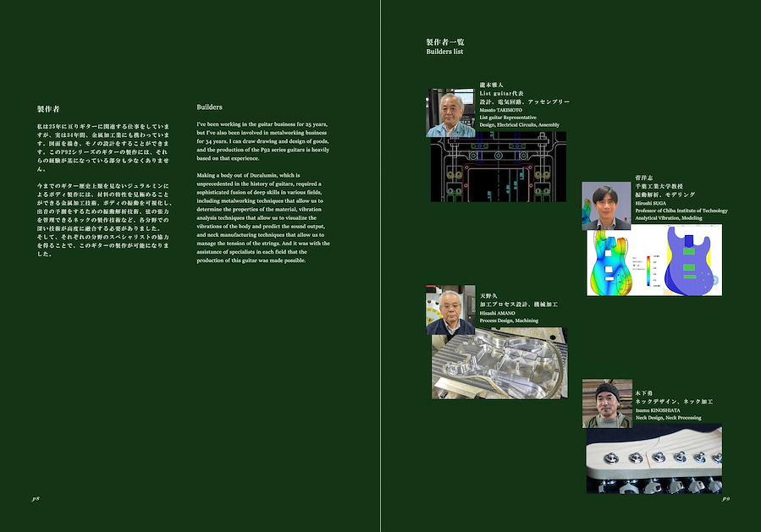
Task: Open the colorful vibration analysis guitar image
Action: pyautogui.click(x=654, y=261)
